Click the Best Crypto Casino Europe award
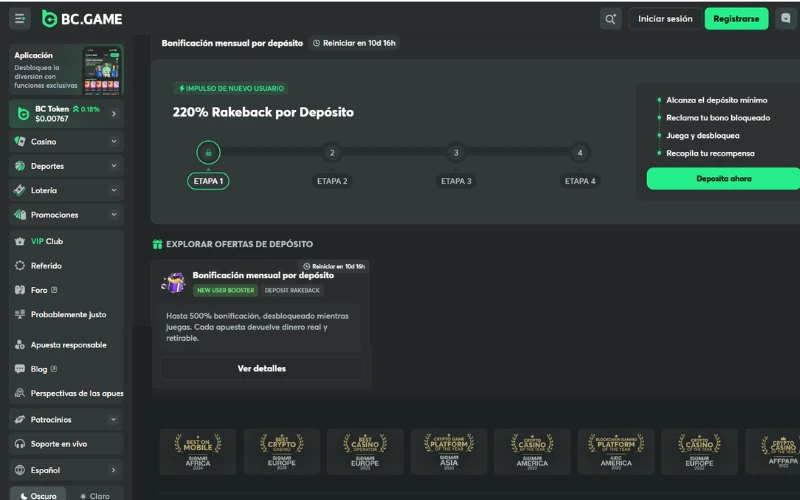The width and height of the screenshot is (800, 500). pyautogui.click(x=282, y=452)
